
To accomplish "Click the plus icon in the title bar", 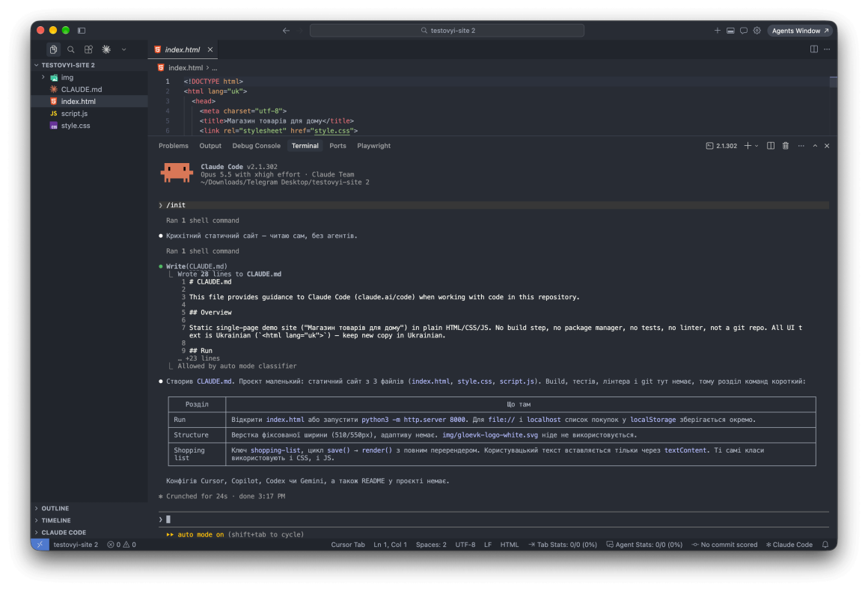I will pyautogui.click(x=718, y=31).
